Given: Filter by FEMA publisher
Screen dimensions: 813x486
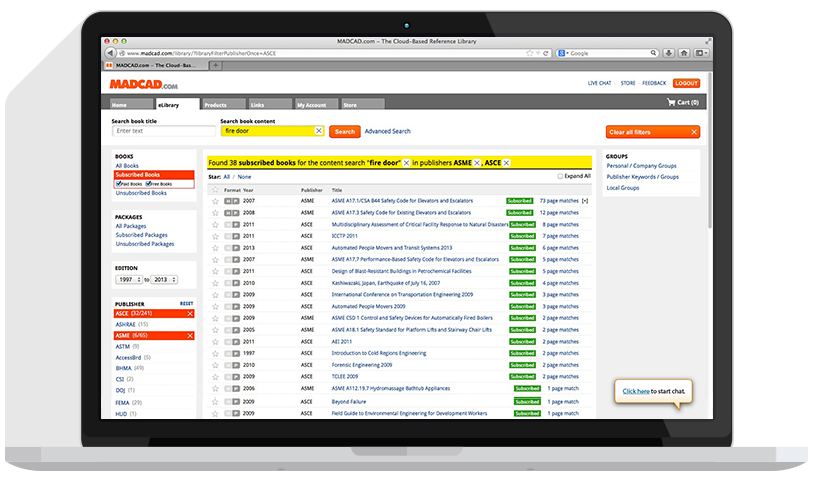Looking at the screenshot, I should (122, 402).
